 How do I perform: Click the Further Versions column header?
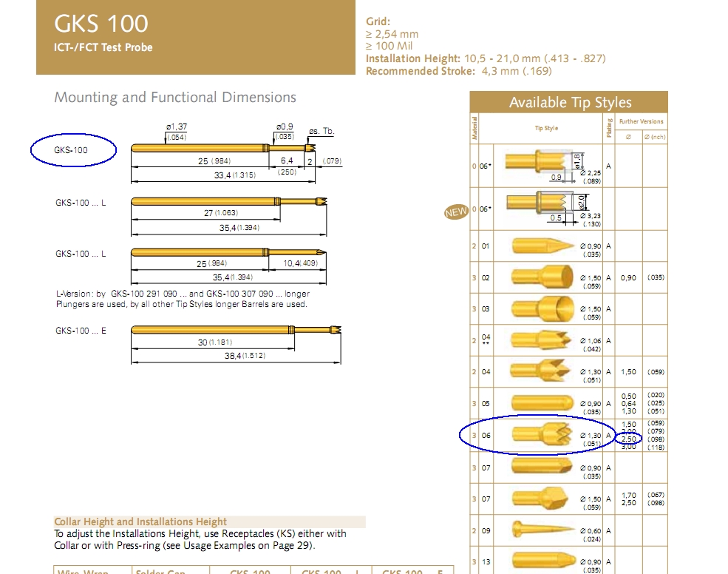tap(642, 121)
